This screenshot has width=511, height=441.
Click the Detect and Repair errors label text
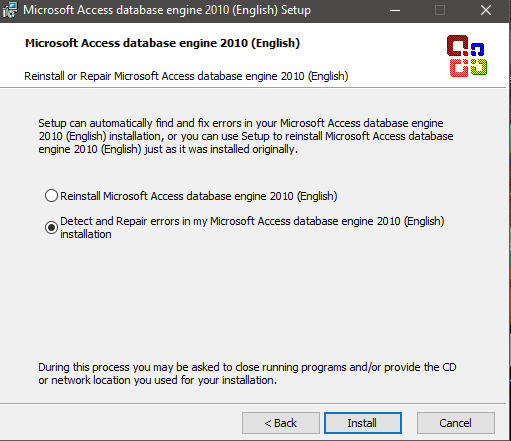[x=252, y=227]
